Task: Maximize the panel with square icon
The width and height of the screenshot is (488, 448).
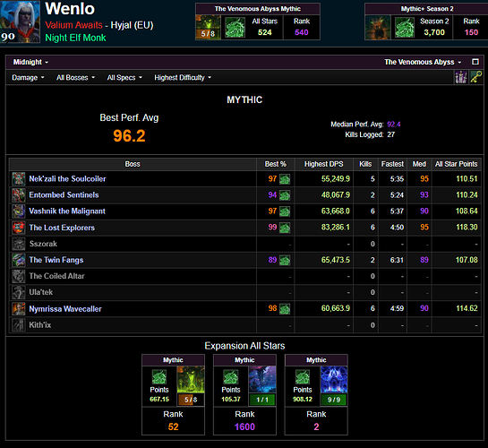Action: tap(475, 62)
